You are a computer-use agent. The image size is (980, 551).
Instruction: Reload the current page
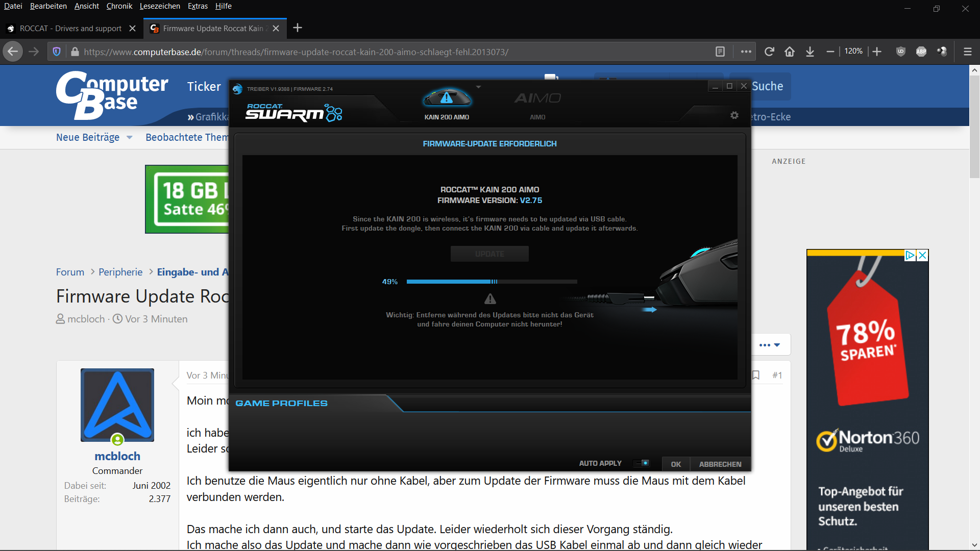click(x=769, y=52)
